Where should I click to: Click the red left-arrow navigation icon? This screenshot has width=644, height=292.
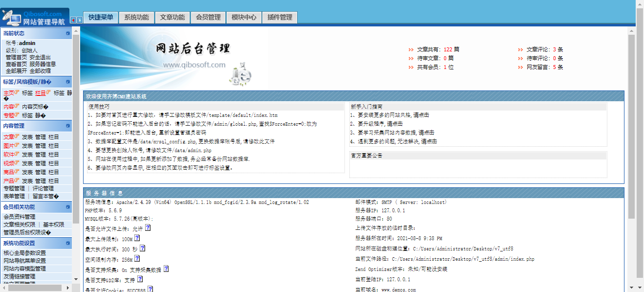pos(73,20)
